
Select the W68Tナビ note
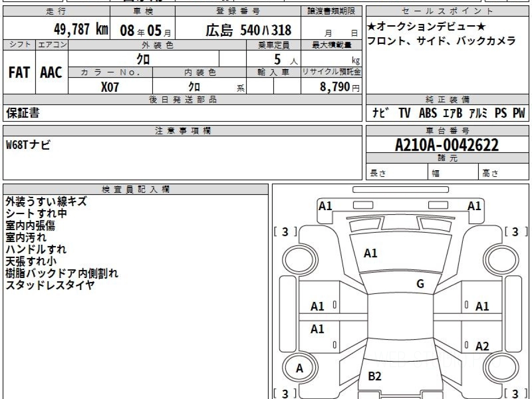click(x=28, y=145)
